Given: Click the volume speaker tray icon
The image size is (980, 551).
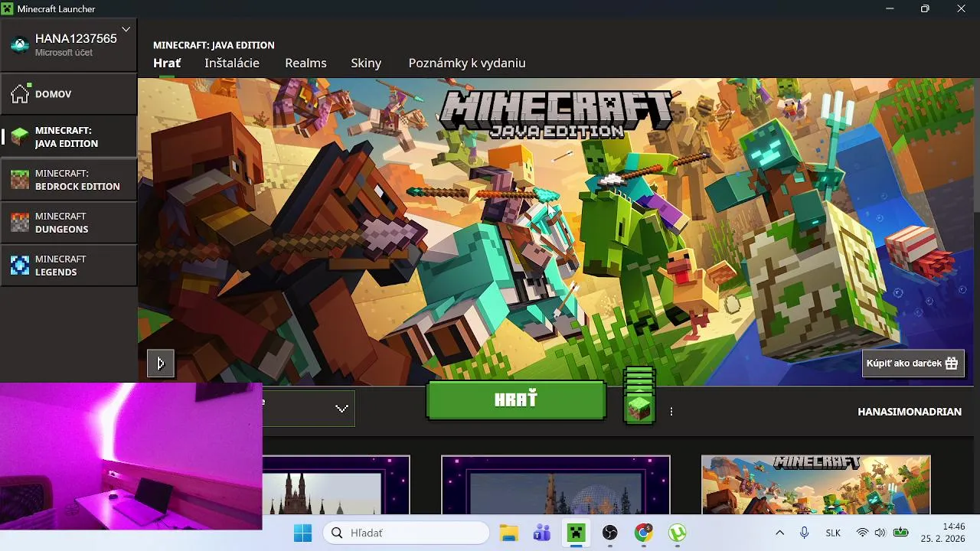Looking at the screenshot, I should [x=880, y=533].
